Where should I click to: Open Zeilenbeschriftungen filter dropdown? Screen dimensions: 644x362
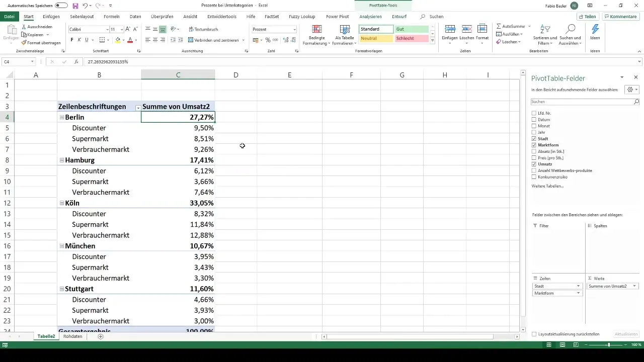tap(137, 107)
